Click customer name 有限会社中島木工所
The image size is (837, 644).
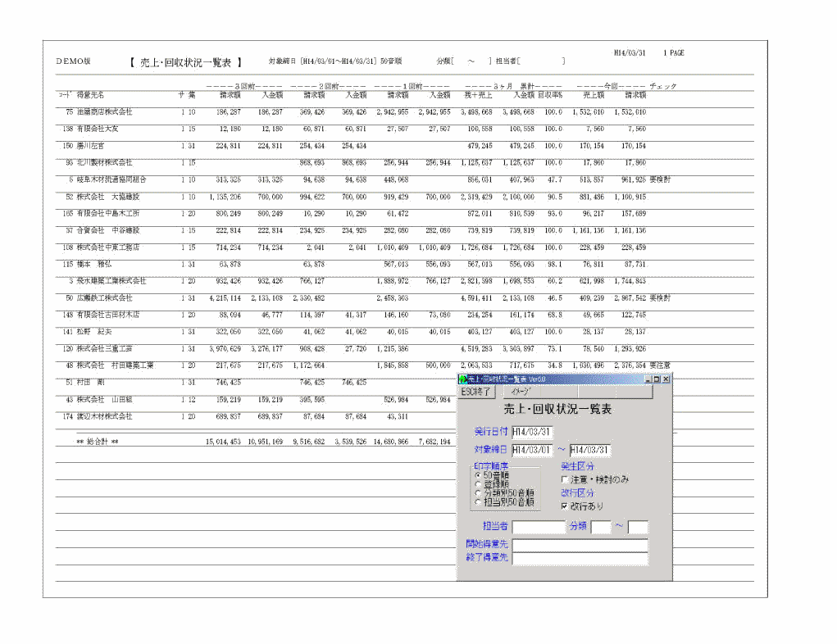tap(108, 213)
